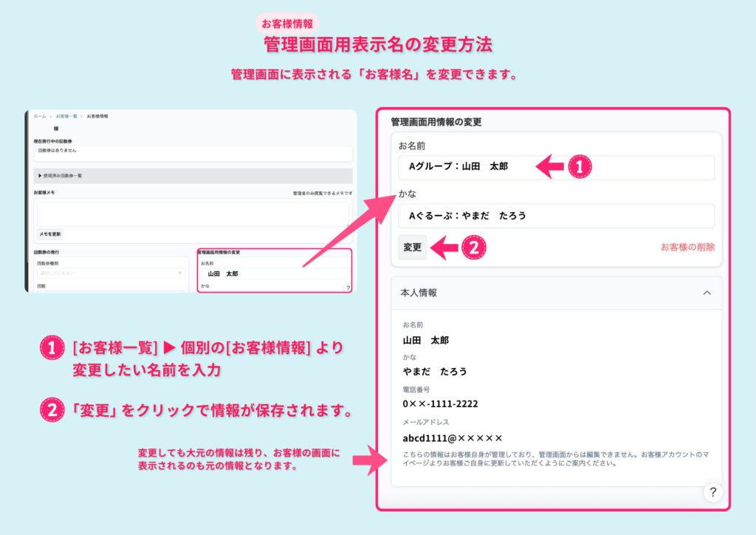Click the pink arrow pointing at the 変更 button
The height and width of the screenshot is (535, 756).
444,248
